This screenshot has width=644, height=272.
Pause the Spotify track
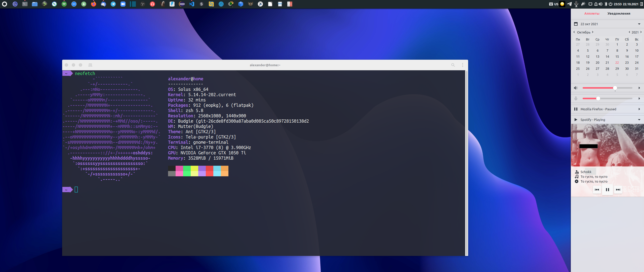coord(607,190)
